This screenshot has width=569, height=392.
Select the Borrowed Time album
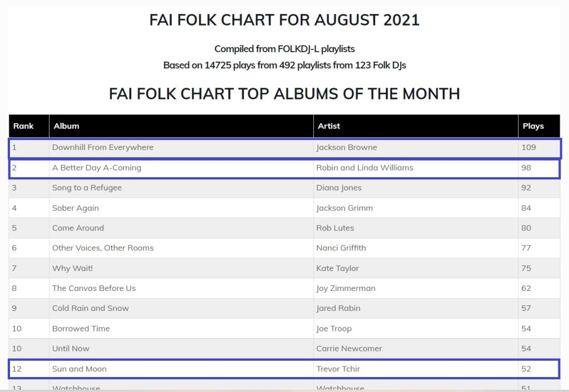tap(81, 329)
